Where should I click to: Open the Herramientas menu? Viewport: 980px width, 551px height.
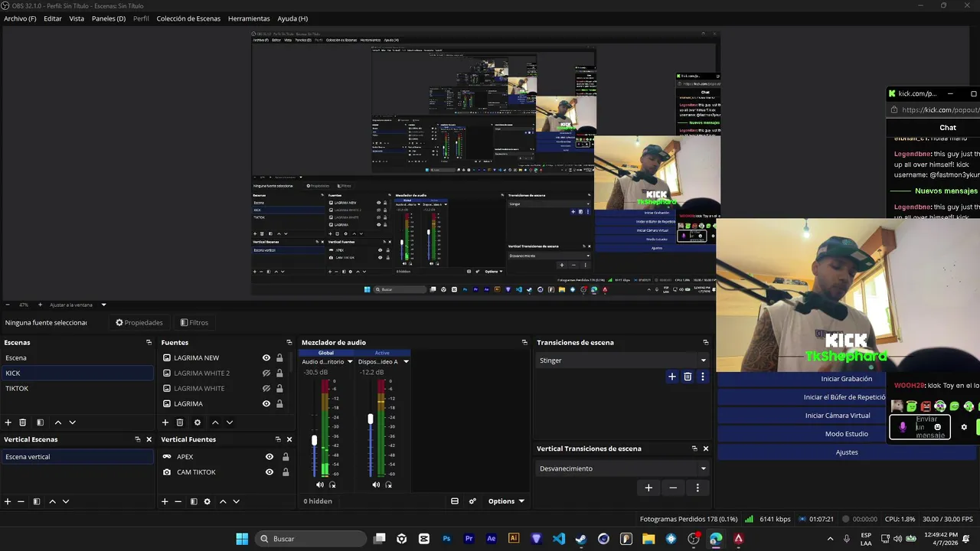tap(249, 18)
